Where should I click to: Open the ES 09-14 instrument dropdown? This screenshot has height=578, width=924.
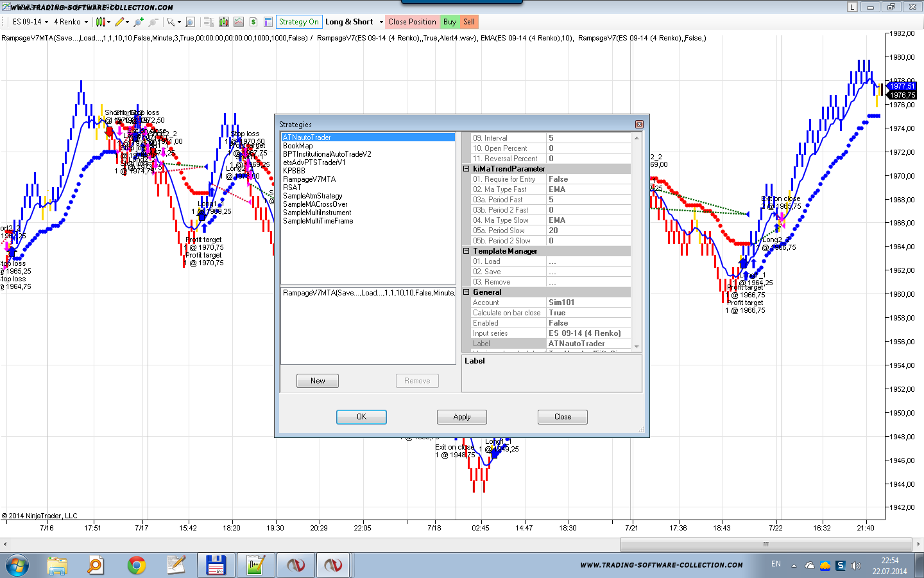pos(30,22)
